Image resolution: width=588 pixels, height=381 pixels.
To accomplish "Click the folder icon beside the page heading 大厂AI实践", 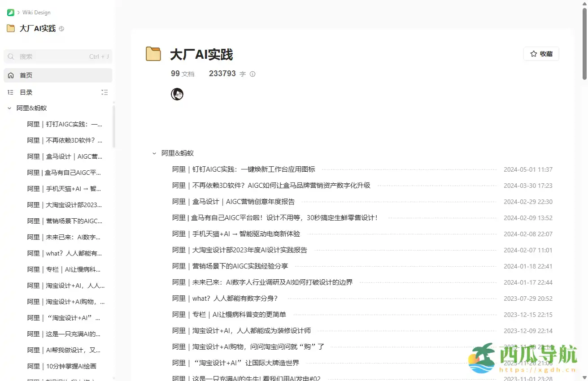I will (153, 54).
